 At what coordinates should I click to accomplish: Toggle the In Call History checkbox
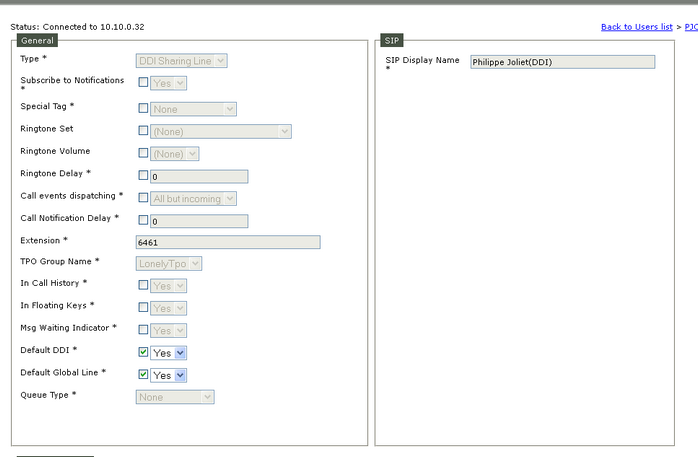(x=143, y=285)
